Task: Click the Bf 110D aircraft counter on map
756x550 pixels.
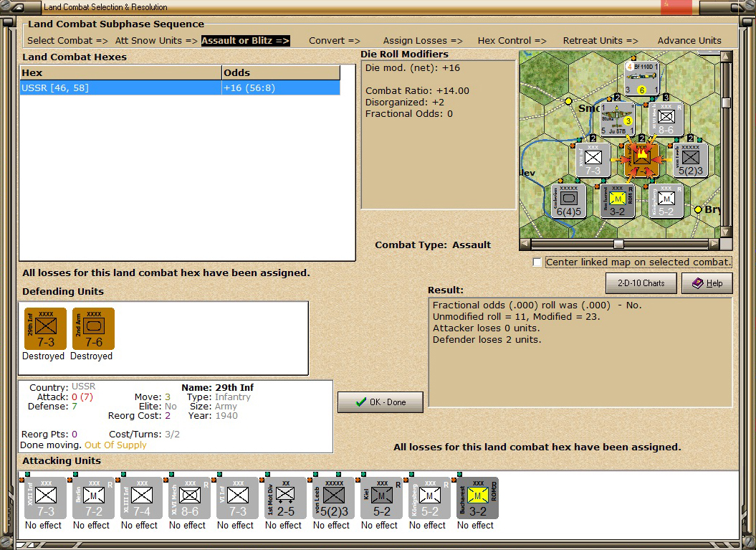Action: pyautogui.click(x=641, y=78)
